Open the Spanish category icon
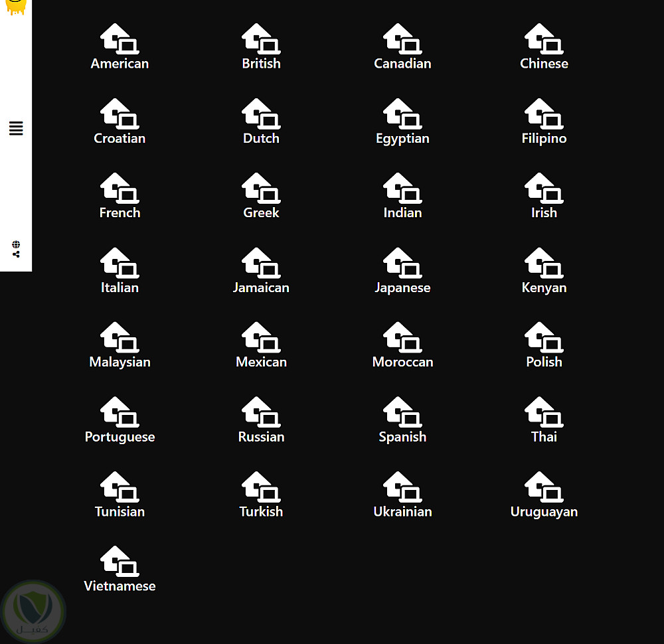The image size is (664, 644). 403,412
